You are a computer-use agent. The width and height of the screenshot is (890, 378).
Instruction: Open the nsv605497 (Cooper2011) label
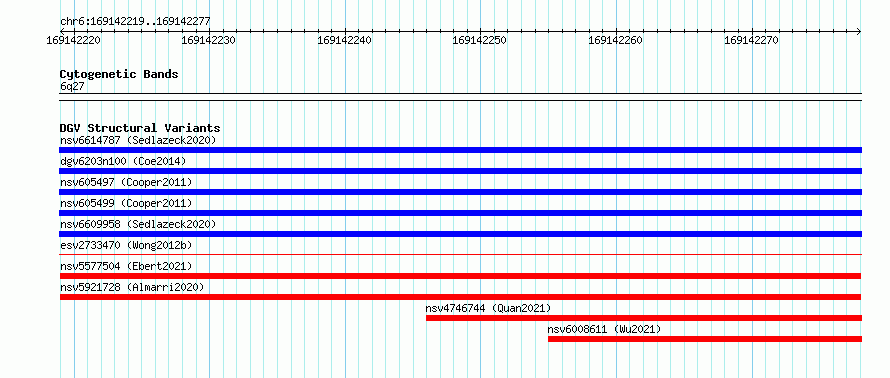126,182
